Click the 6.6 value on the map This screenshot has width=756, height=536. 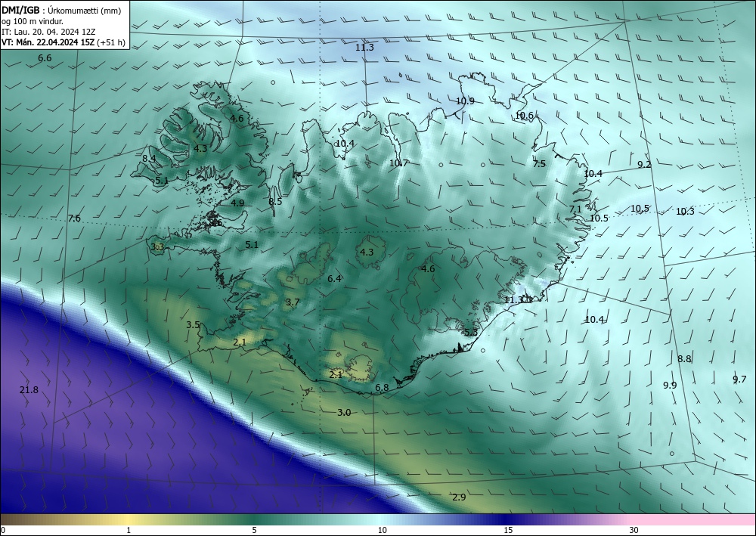pos(45,58)
